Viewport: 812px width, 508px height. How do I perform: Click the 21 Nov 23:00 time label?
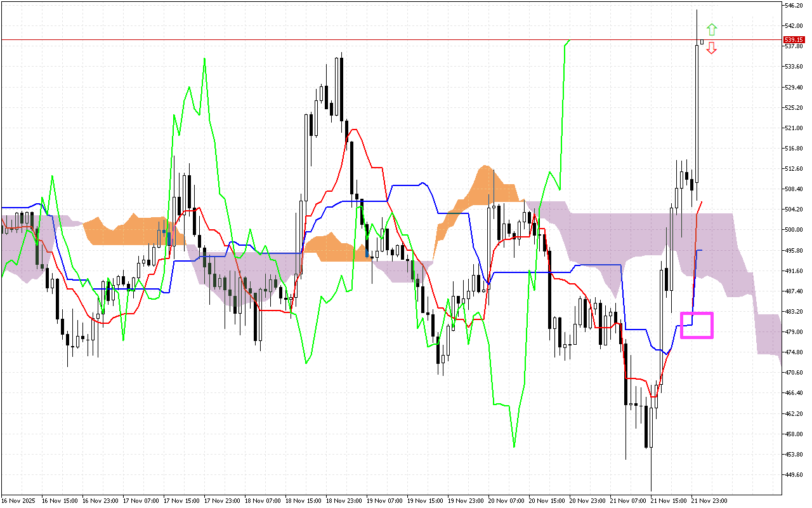point(709,500)
